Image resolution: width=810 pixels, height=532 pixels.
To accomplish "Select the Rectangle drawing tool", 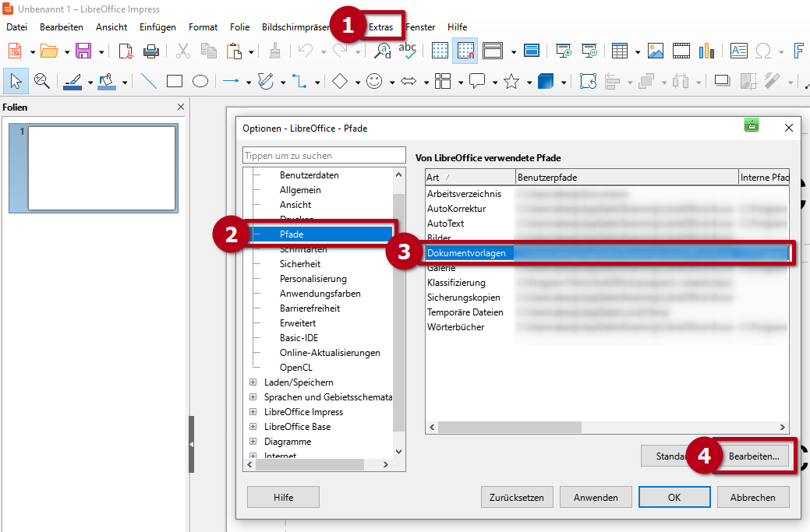I will (175, 81).
